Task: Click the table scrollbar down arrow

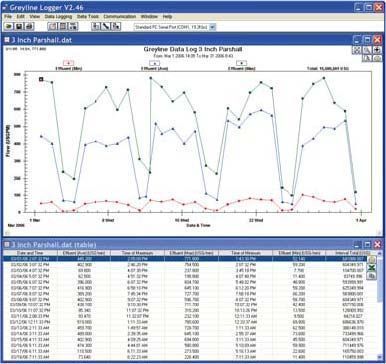Action: click(x=381, y=357)
